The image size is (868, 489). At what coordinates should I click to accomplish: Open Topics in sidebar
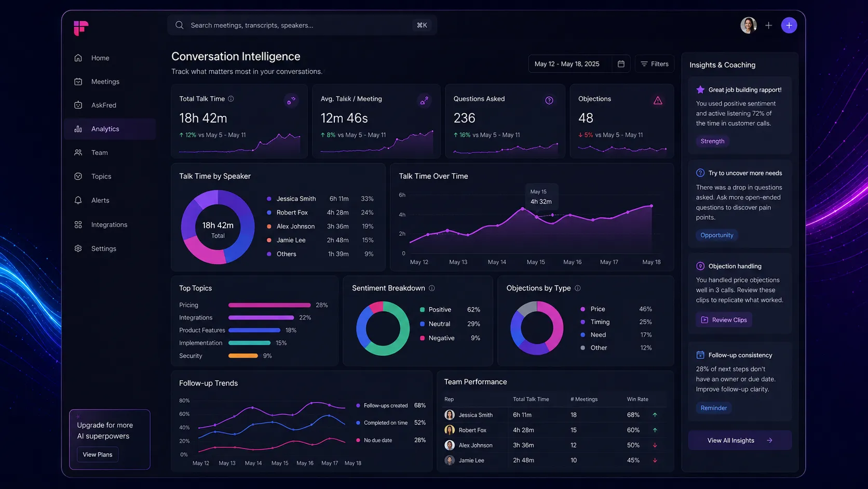(110, 176)
